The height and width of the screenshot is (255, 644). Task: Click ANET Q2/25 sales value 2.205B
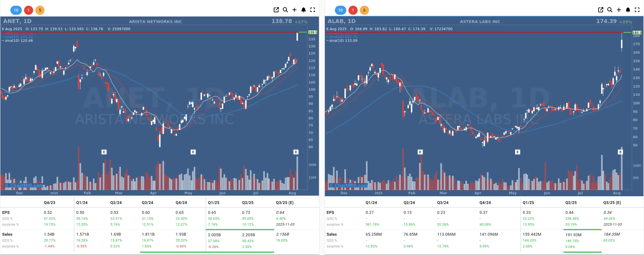(x=249, y=235)
